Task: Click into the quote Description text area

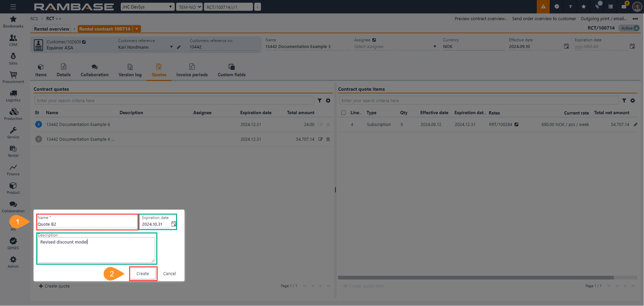Action: (96, 250)
